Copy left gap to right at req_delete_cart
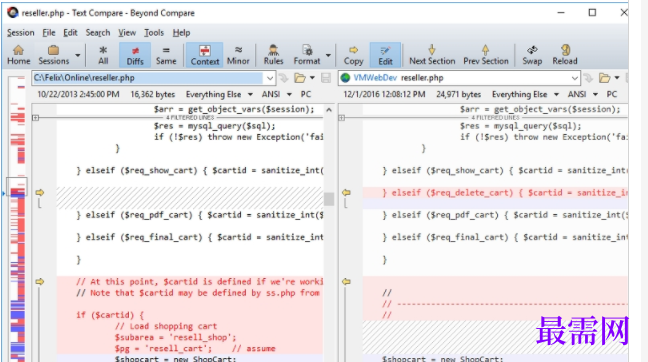Viewport: 648px width, 362px height. (x=40, y=193)
